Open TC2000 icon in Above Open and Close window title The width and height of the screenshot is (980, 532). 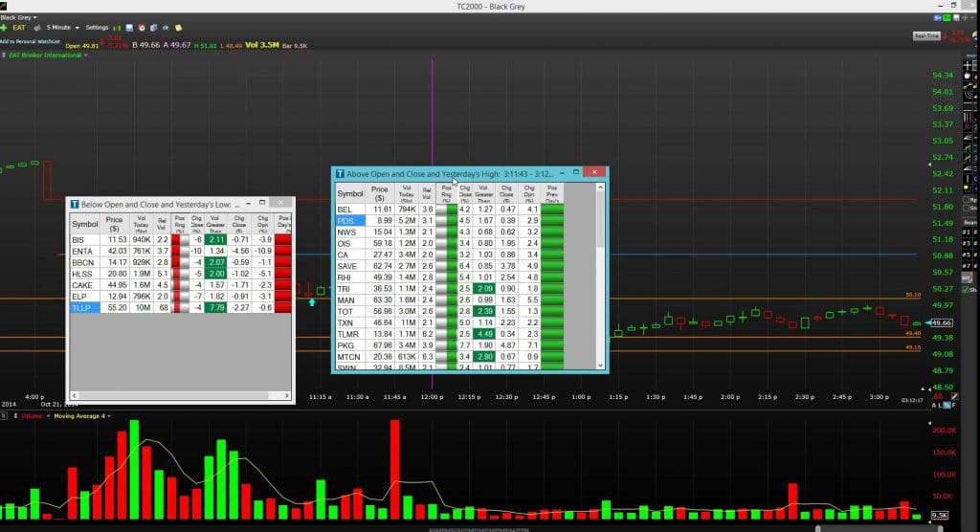(340, 174)
